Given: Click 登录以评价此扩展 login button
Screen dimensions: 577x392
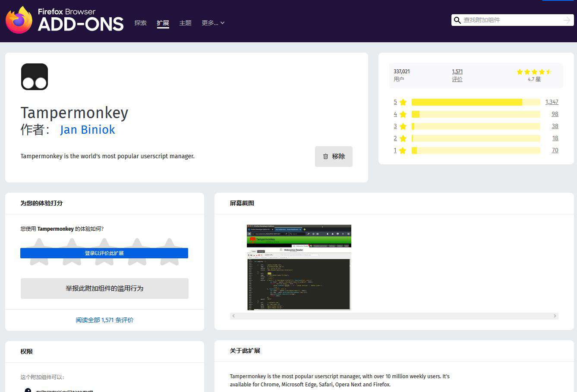Looking at the screenshot, I should pyautogui.click(x=104, y=253).
